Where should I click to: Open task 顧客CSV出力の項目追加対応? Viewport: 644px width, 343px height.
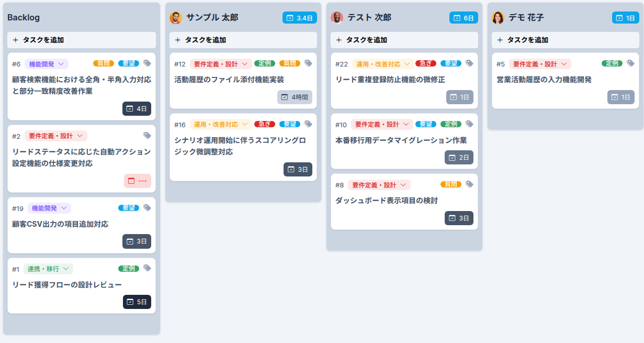coord(60,224)
